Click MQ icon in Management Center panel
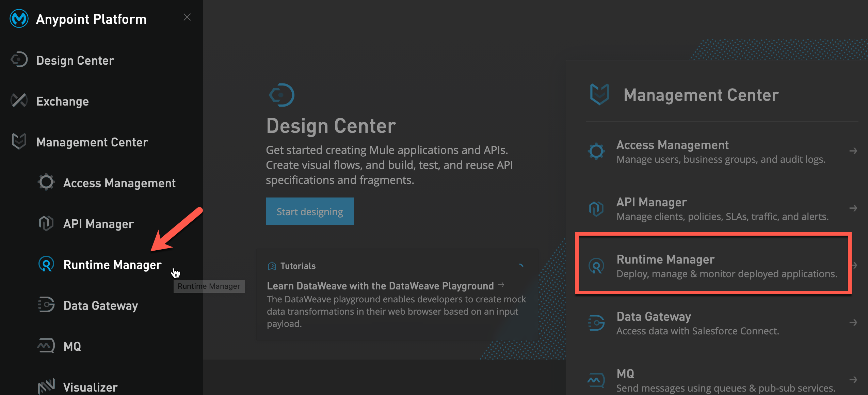The width and height of the screenshot is (868, 395). (x=596, y=380)
